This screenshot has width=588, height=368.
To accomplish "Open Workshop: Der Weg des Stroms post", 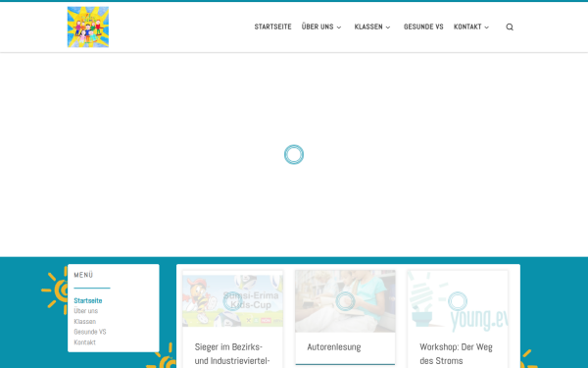I will (456, 353).
